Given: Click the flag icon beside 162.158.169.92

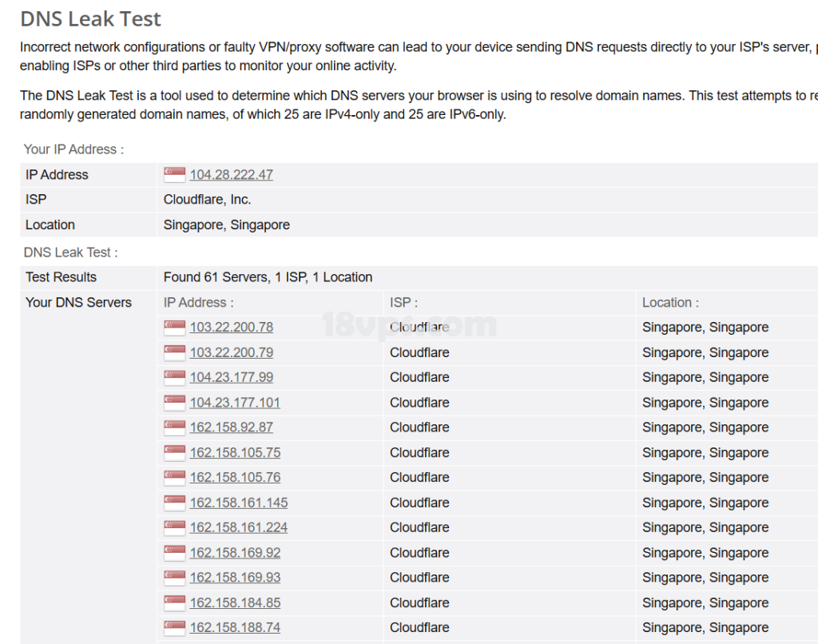Looking at the screenshot, I should pos(174,553).
